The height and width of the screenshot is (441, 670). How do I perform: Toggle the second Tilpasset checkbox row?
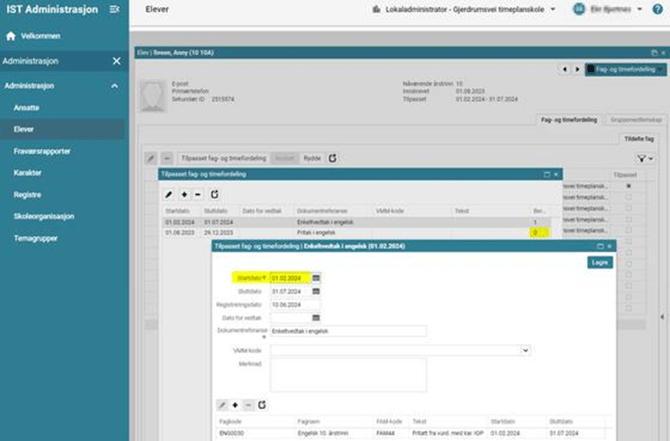(x=628, y=197)
